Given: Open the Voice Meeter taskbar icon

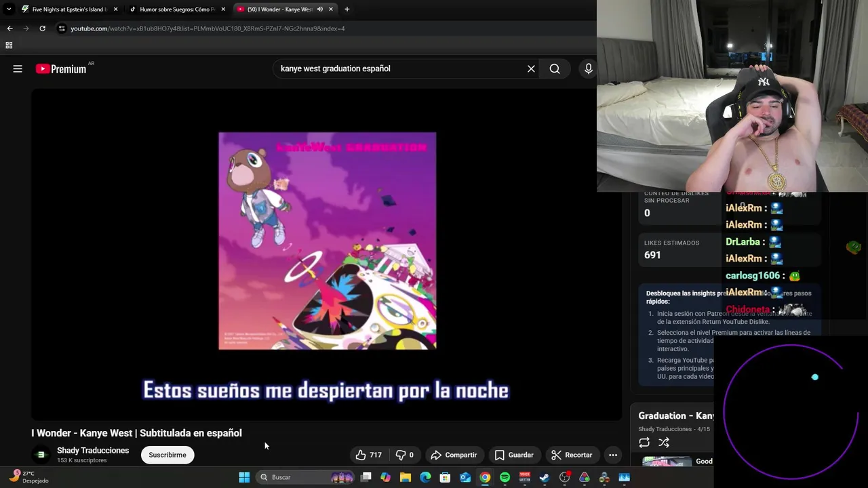Looking at the screenshot, I should coord(524,477).
